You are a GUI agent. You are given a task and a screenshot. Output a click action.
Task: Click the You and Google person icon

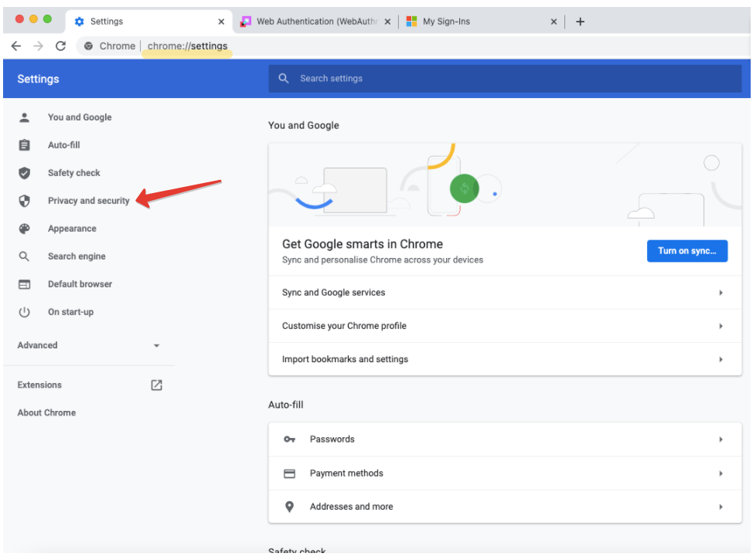coord(25,117)
